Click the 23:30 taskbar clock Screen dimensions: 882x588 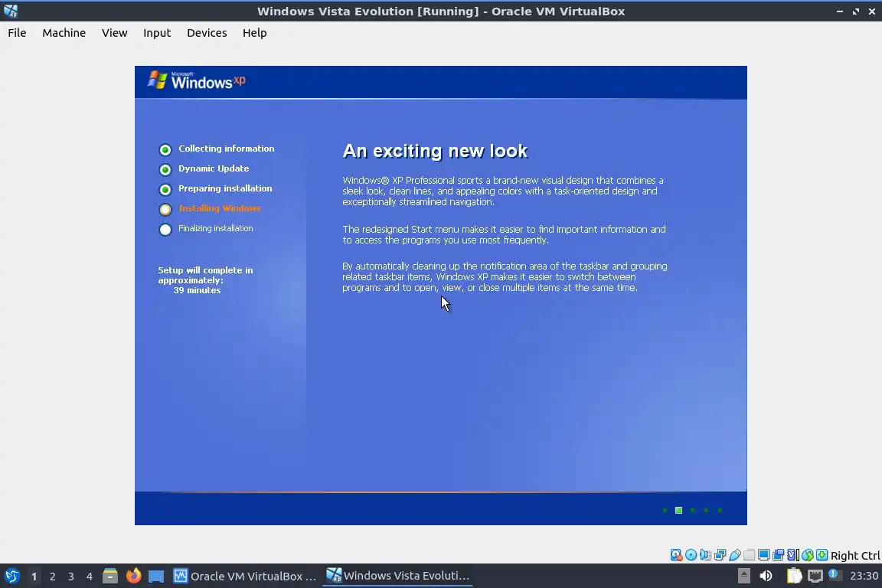(864, 576)
